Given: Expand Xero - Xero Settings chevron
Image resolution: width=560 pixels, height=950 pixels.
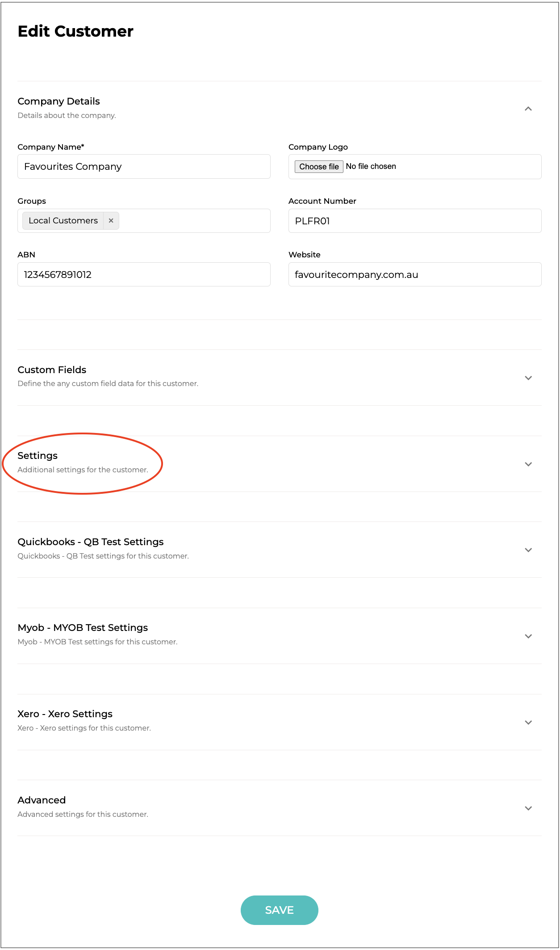Looking at the screenshot, I should click(x=528, y=723).
